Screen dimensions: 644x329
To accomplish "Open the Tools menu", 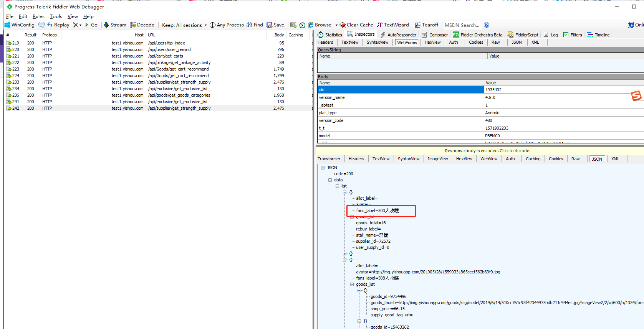I will pos(56,16).
